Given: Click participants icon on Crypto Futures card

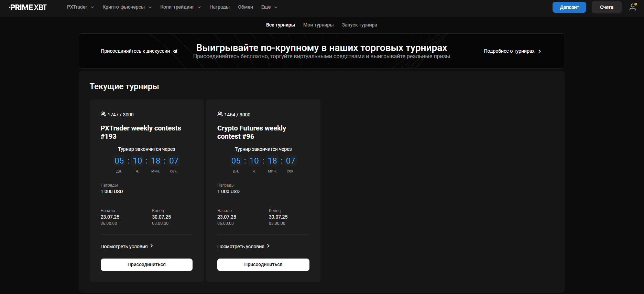Looking at the screenshot, I should coord(220,114).
